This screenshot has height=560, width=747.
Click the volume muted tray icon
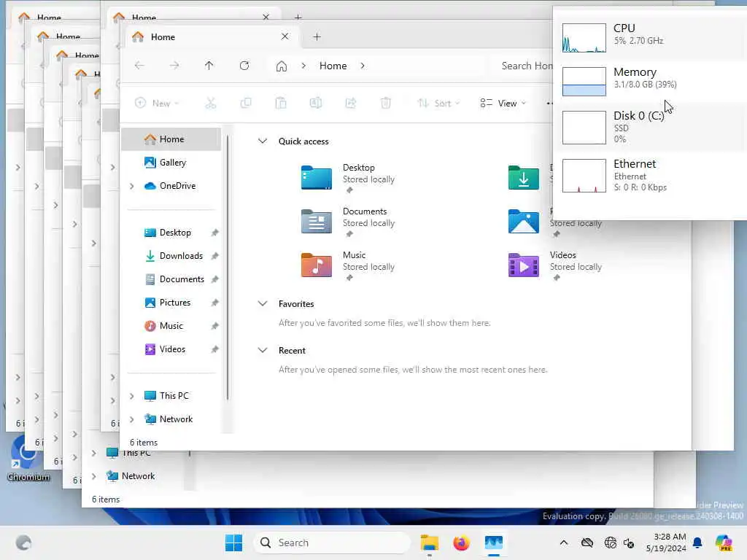tap(629, 542)
